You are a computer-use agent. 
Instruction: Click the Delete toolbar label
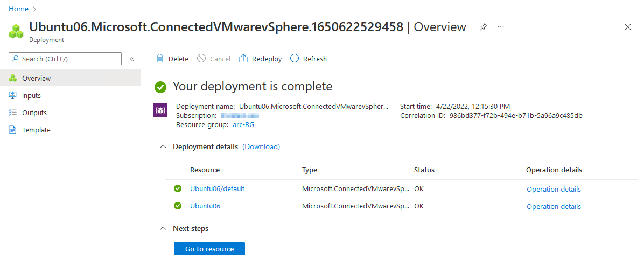pyautogui.click(x=178, y=59)
